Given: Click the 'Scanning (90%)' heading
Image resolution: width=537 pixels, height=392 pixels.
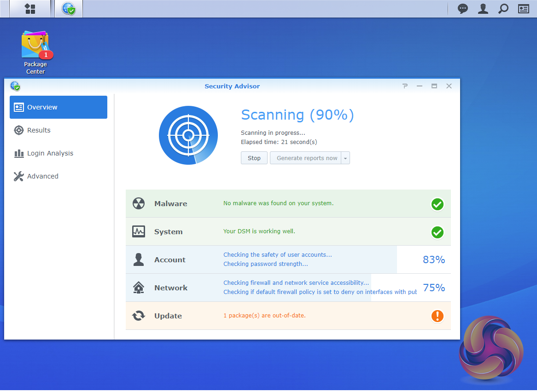Looking at the screenshot, I should point(297,115).
